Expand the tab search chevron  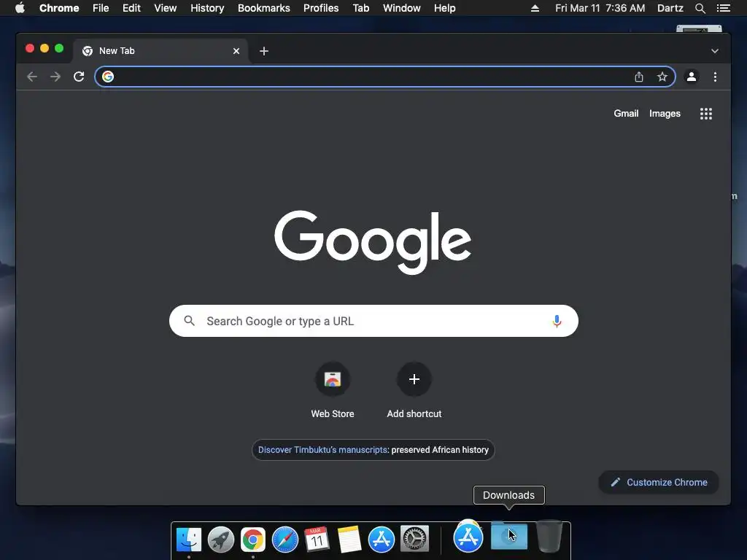click(x=715, y=51)
